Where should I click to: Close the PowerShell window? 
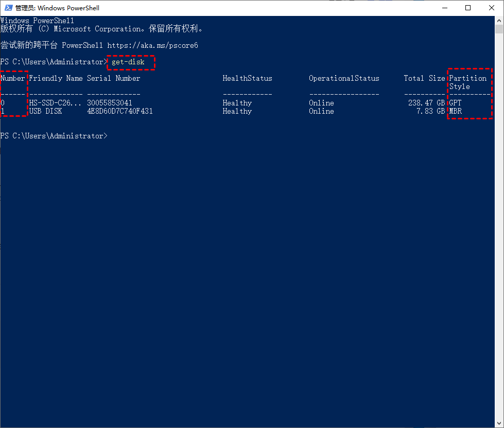[492, 8]
